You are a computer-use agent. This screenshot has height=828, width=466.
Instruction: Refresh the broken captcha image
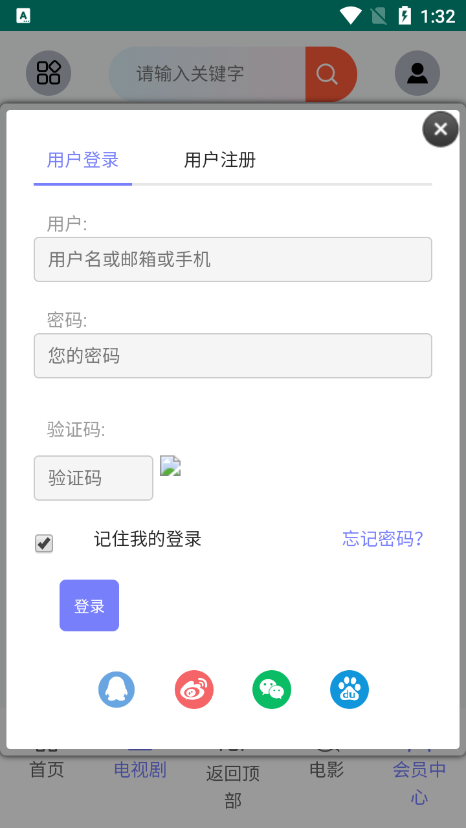tap(170, 466)
